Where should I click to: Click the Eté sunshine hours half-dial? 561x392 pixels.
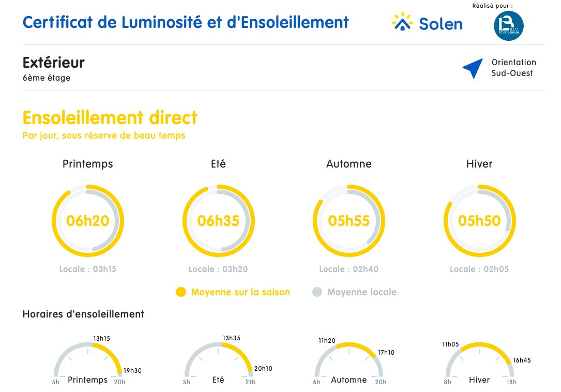tap(218, 362)
